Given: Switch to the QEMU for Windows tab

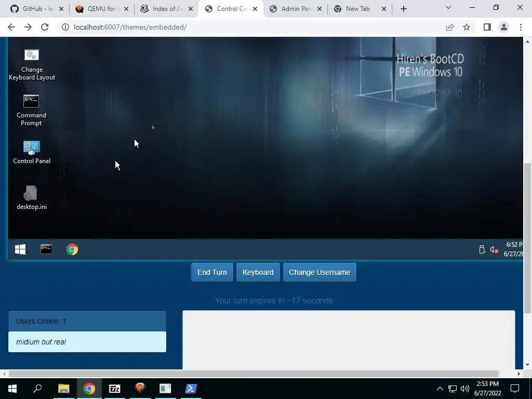Looking at the screenshot, I should (x=101, y=9).
